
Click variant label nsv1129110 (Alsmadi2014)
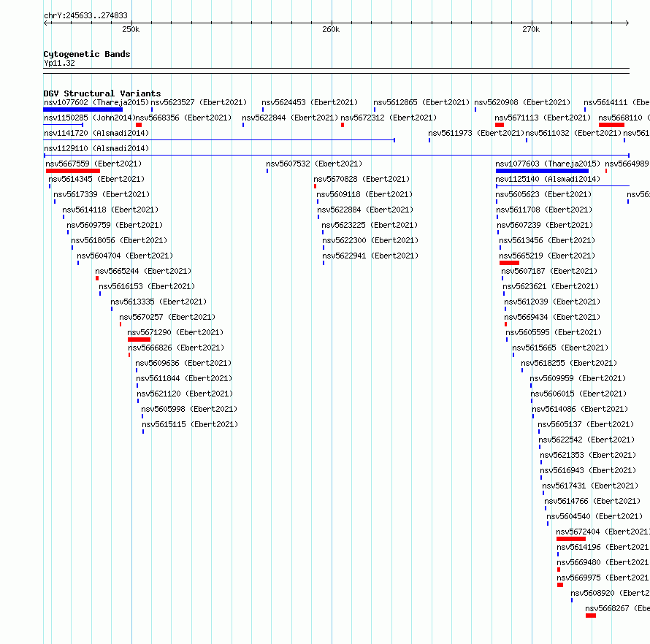click(96, 148)
